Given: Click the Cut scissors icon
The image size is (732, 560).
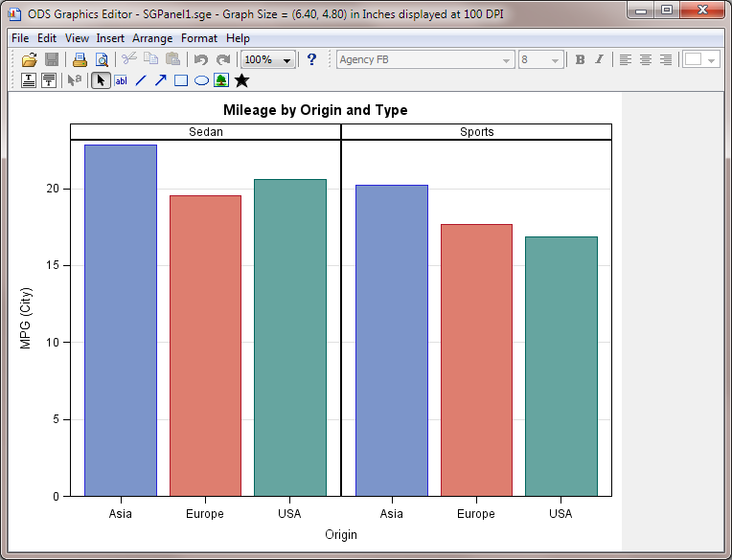Looking at the screenshot, I should (128, 58).
